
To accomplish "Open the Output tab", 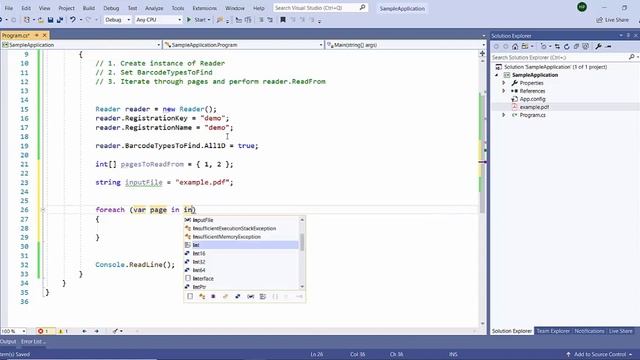I will [8, 341].
